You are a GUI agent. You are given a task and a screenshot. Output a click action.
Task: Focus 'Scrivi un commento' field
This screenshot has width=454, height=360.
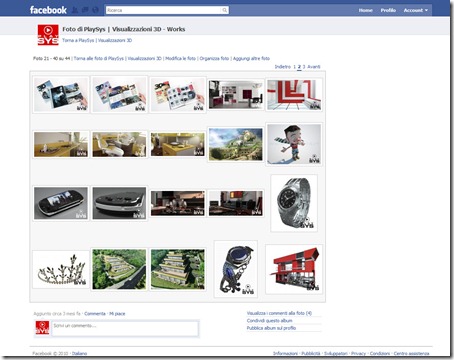point(125,328)
